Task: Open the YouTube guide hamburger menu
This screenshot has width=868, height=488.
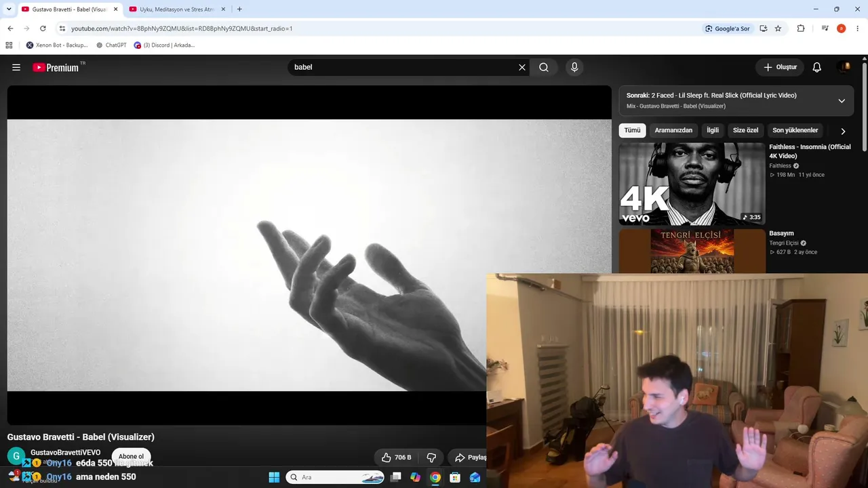Action: click(x=16, y=67)
